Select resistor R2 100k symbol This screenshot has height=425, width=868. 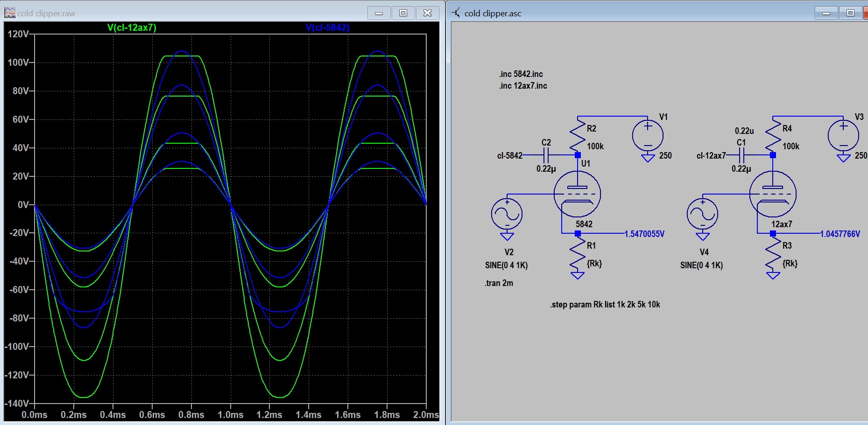pyautogui.click(x=578, y=134)
